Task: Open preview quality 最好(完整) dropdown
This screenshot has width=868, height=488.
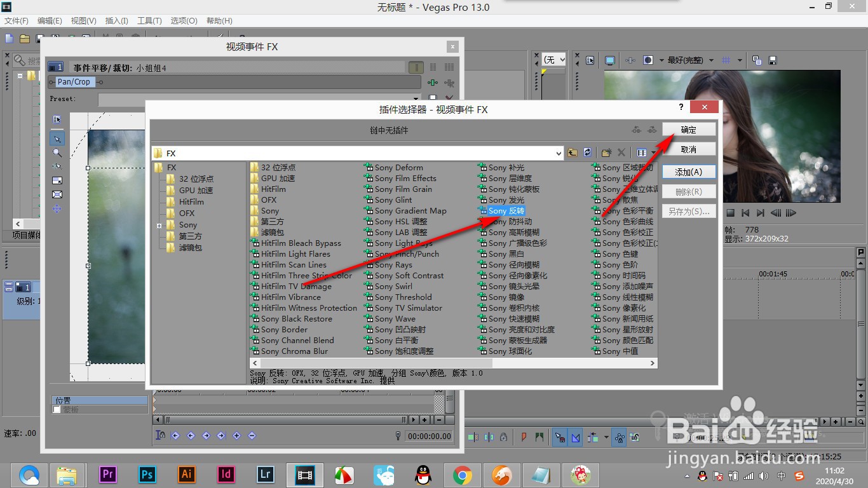Action: click(690, 60)
